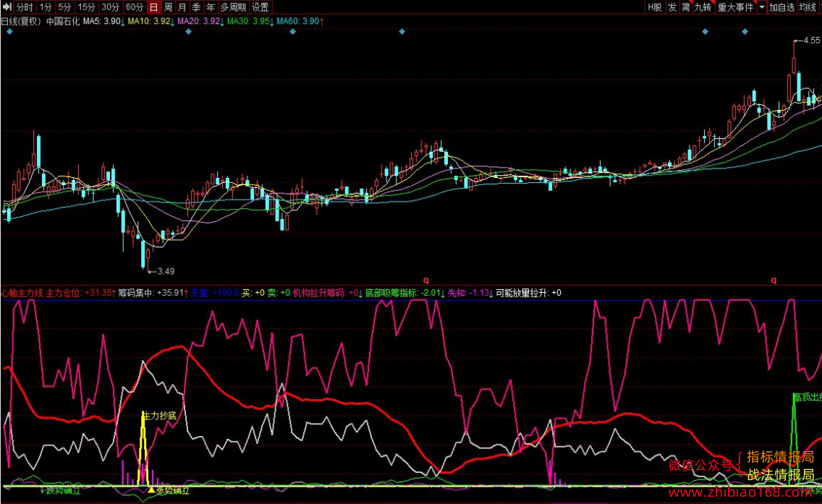
Task: Switch to the 分时 intraday tab
Action: pos(24,7)
